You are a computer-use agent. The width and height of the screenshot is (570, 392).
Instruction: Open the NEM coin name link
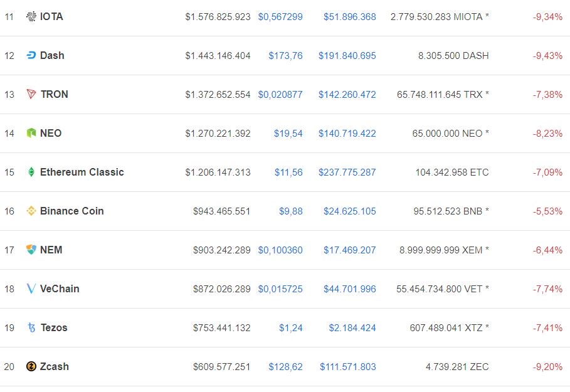click(x=51, y=250)
